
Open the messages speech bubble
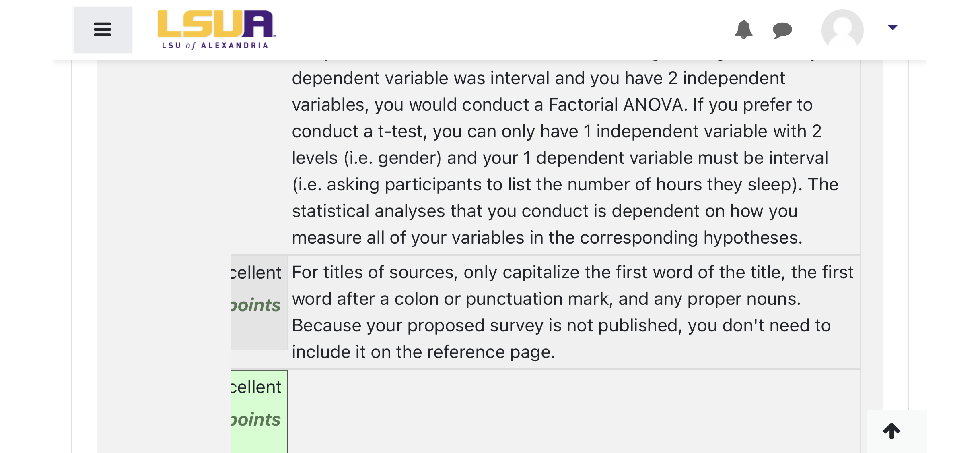click(x=782, y=30)
